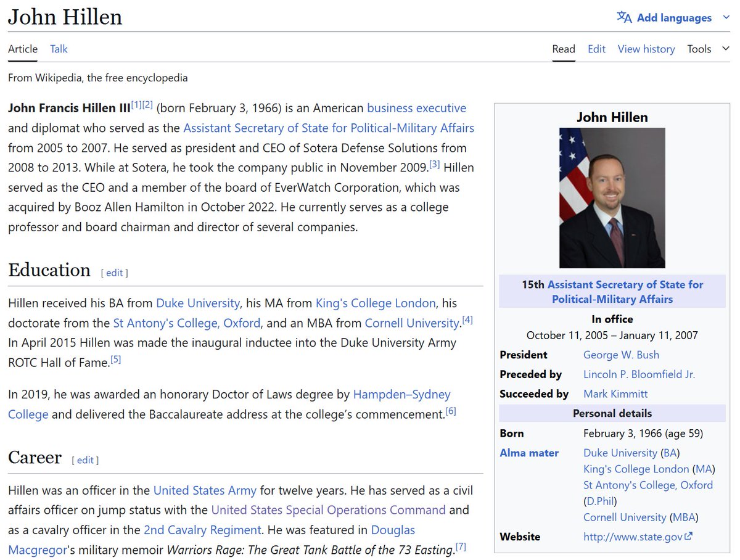Follow the George W. Bush link
The image size is (740, 560).
click(621, 355)
